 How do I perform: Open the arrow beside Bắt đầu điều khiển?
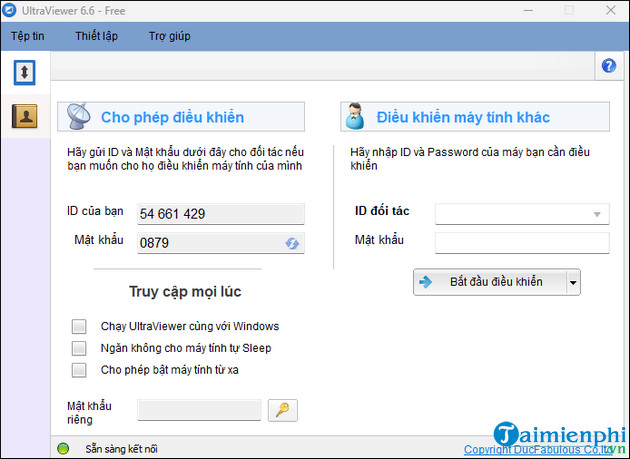pos(573,282)
